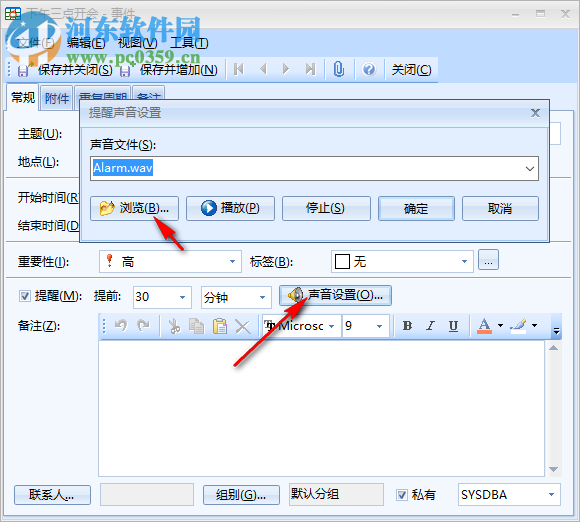Switch to the 附件 tab
This screenshot has height=522, width=580.
coord(57,98)
